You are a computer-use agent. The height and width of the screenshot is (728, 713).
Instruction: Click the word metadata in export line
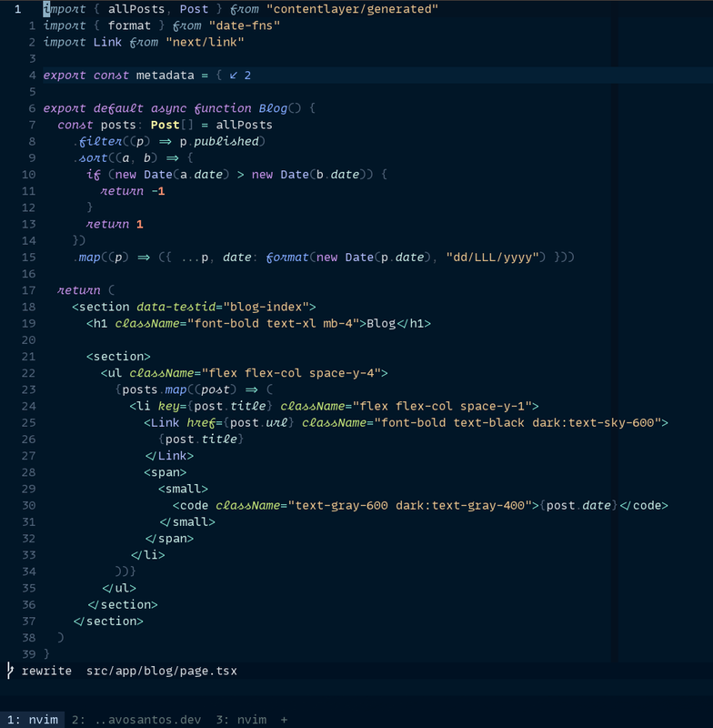[x=166, y=76]
